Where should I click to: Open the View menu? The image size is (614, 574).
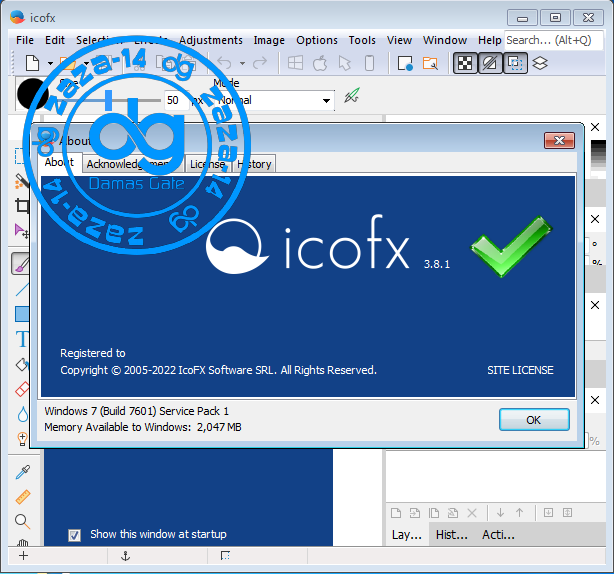click(399, 40)
